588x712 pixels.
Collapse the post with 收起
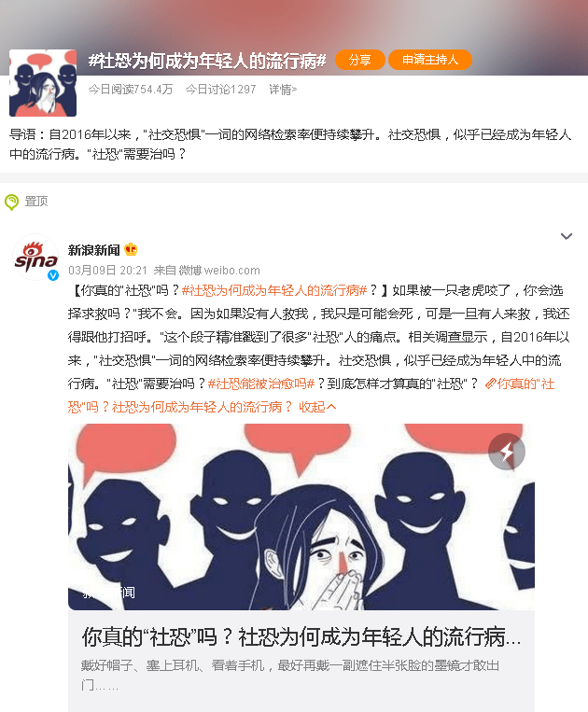tap(317, 407)
